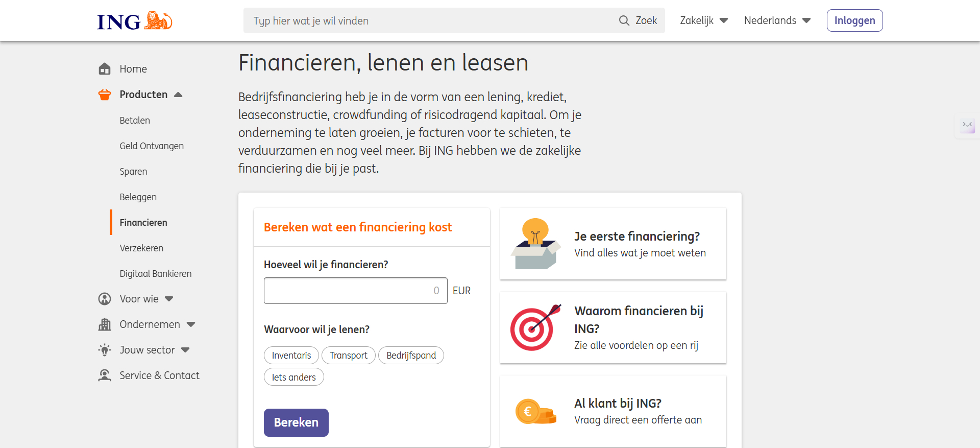Click the lightbulb box illustration
The height and width of the screenshot is (448, 980).
[535, 244]
